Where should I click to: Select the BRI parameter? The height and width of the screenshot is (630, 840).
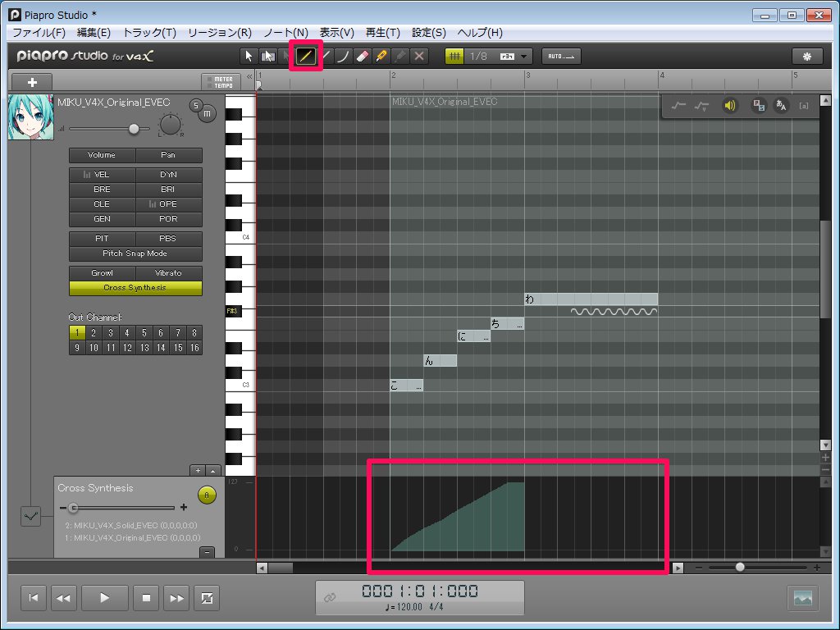click(x=168, y=189)
